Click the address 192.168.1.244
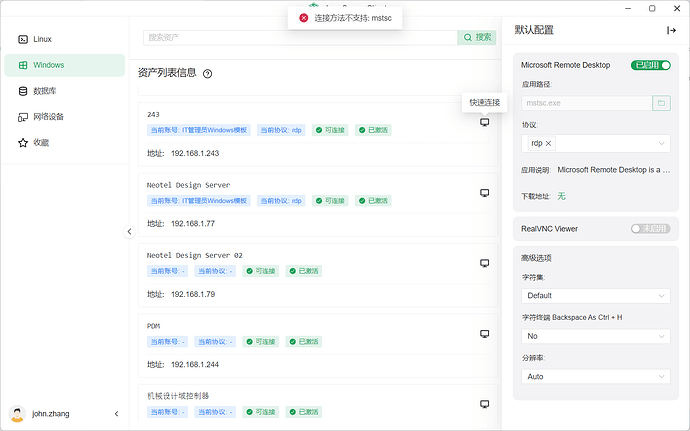690x431 pixels. coord(195,365)
